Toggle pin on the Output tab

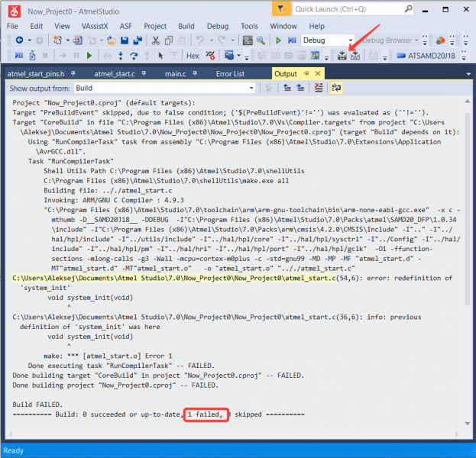point(306,73)
